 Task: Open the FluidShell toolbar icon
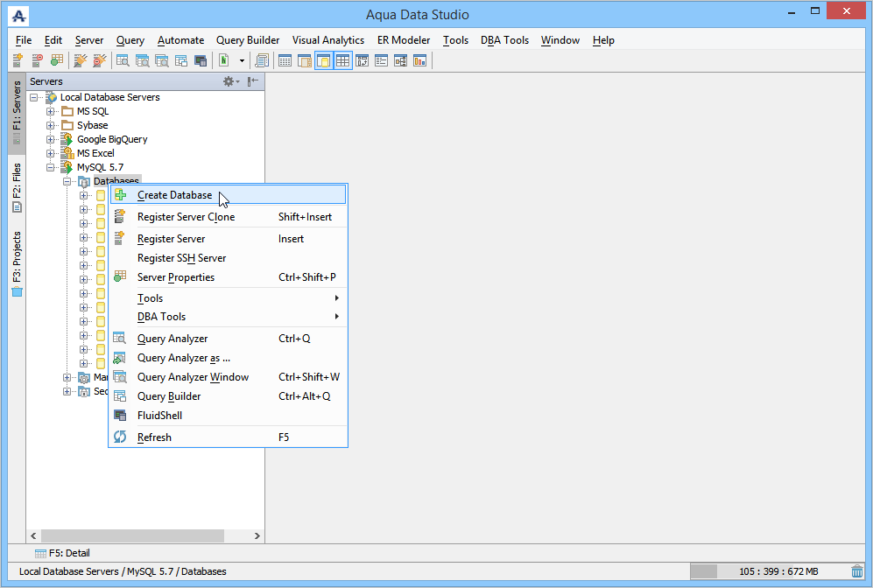[x=201, y=60]
